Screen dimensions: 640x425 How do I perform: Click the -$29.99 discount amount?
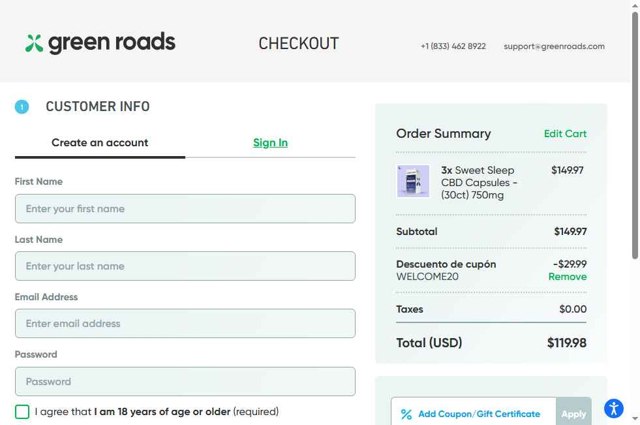(570, 264)
